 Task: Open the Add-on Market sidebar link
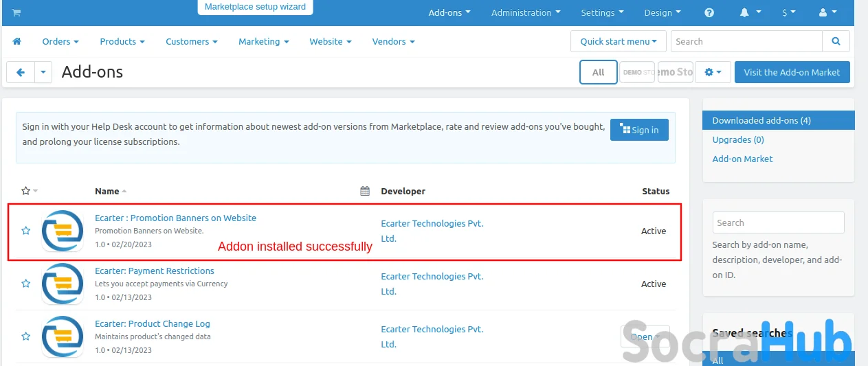[742, 159]
